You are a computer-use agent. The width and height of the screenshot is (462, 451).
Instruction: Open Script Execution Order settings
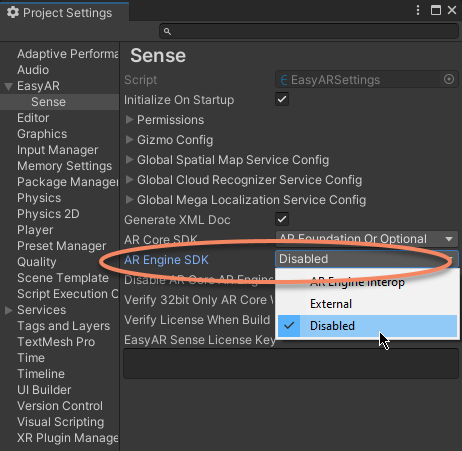[68, 294]
